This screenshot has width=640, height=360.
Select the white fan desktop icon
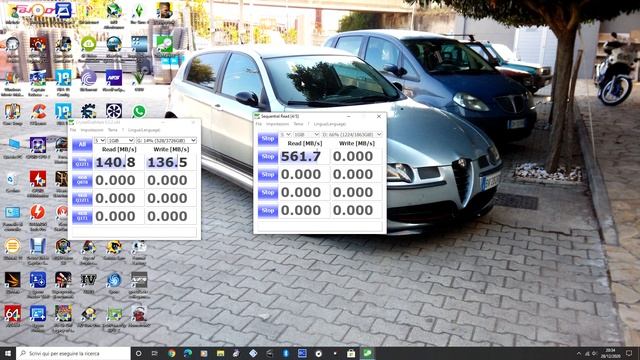(x=114, y=111)
